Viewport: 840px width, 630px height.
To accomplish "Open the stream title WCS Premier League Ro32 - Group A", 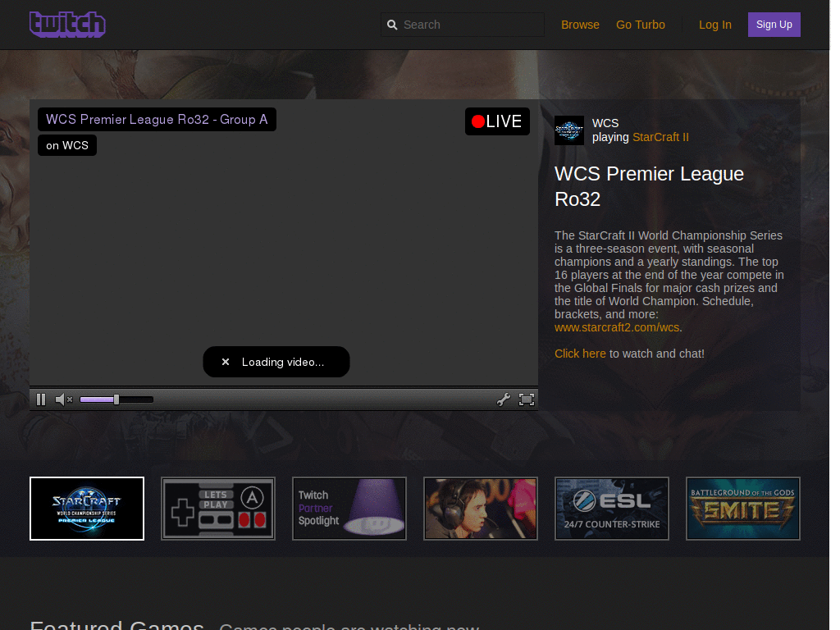I will [x=157, y=120].
